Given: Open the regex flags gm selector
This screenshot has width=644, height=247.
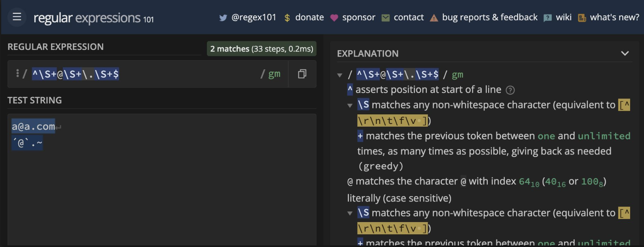Looking at the screenshot, I should click(274, 74).
